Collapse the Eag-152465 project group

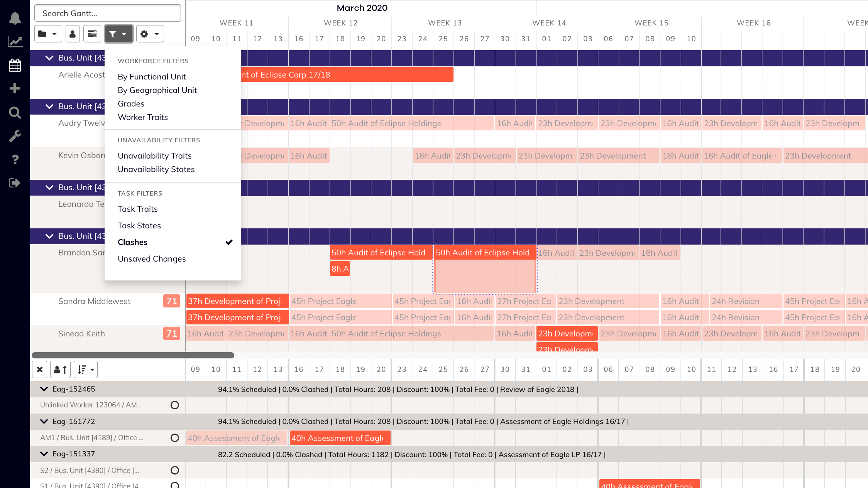pyautogui.click(x=44, y=389)
